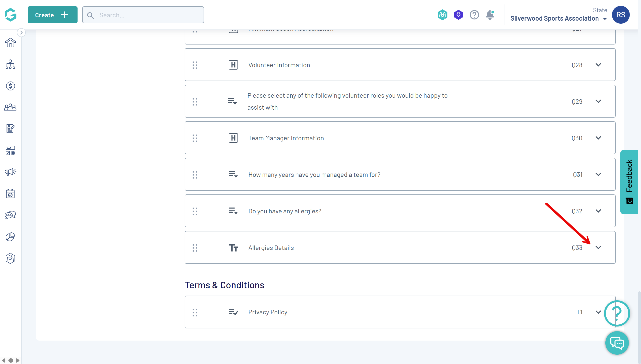Grab drag handle of Team Manager Information
This screenshot has height=364, width=641.
coord(195,138)
